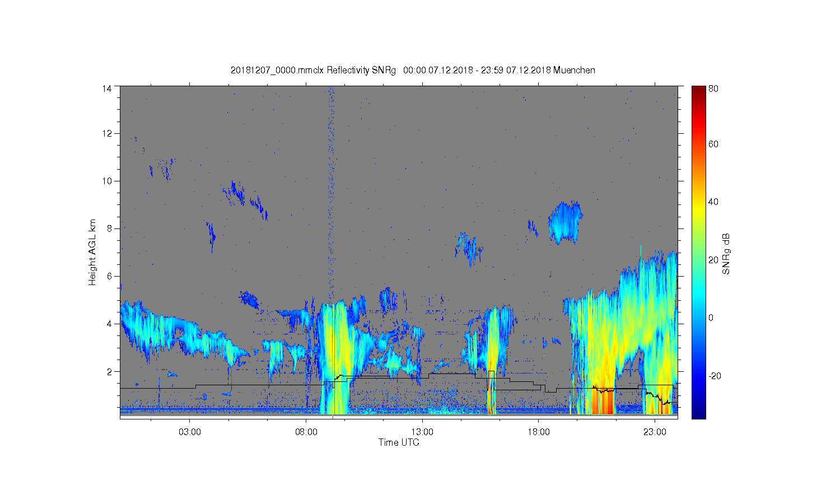The image size is (840, 504).
Task: Click the colorbar value 20
Action: pos(713,260)
